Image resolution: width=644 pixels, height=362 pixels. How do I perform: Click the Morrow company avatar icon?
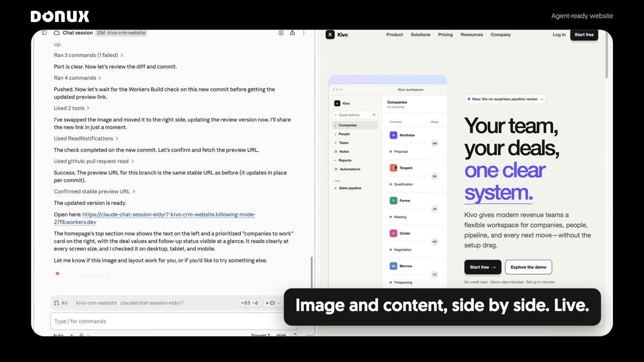pyautogui.click(x=393, y=266)
